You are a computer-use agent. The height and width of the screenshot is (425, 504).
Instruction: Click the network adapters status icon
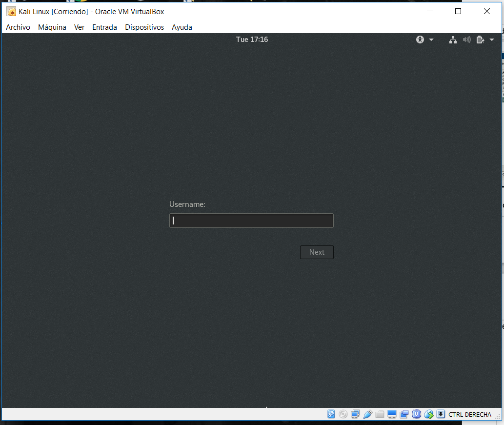tap(355, 414)
